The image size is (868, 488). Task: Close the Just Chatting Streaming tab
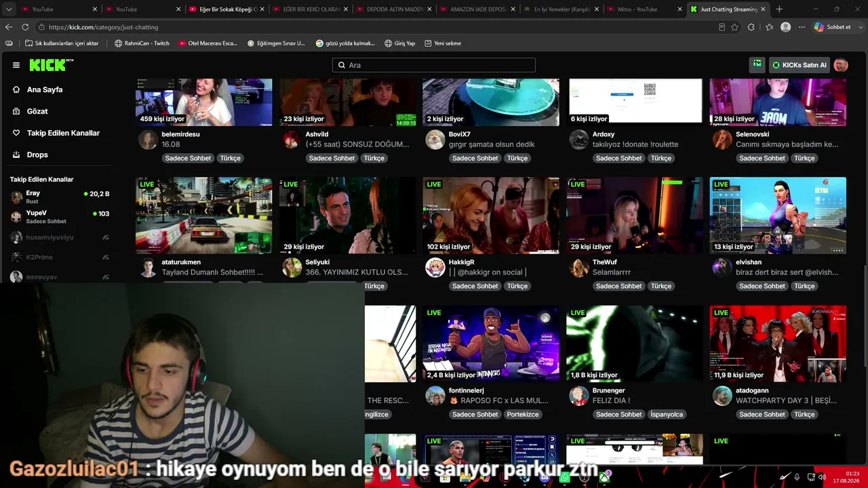(x=764, y=9)
